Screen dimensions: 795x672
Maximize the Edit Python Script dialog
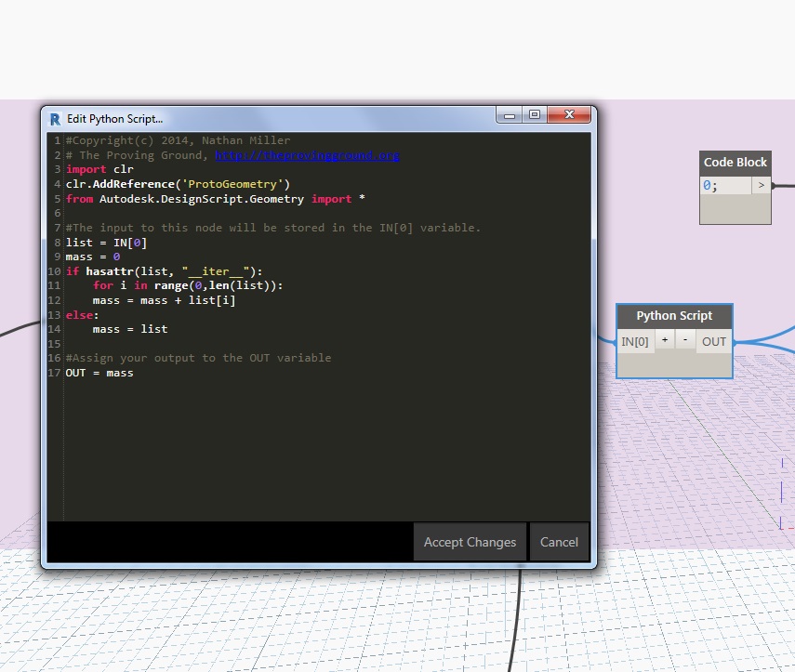point(534,113)
